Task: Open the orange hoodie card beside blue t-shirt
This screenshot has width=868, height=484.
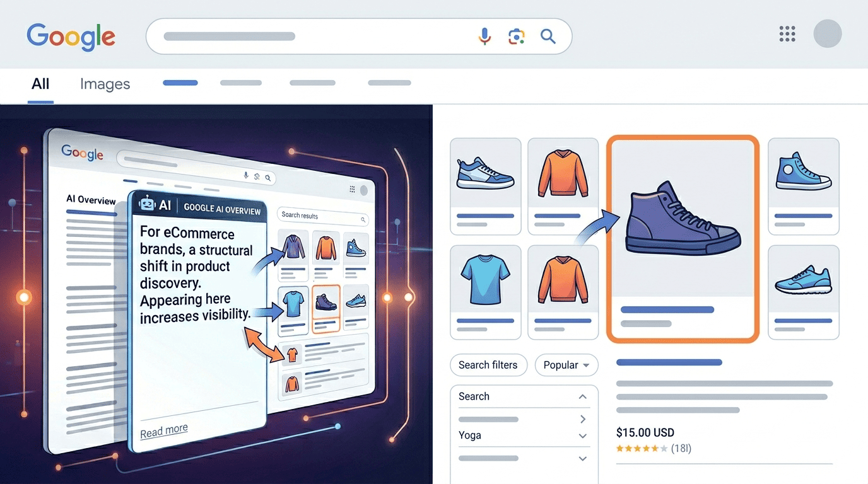Action: [x=563, y=292]
